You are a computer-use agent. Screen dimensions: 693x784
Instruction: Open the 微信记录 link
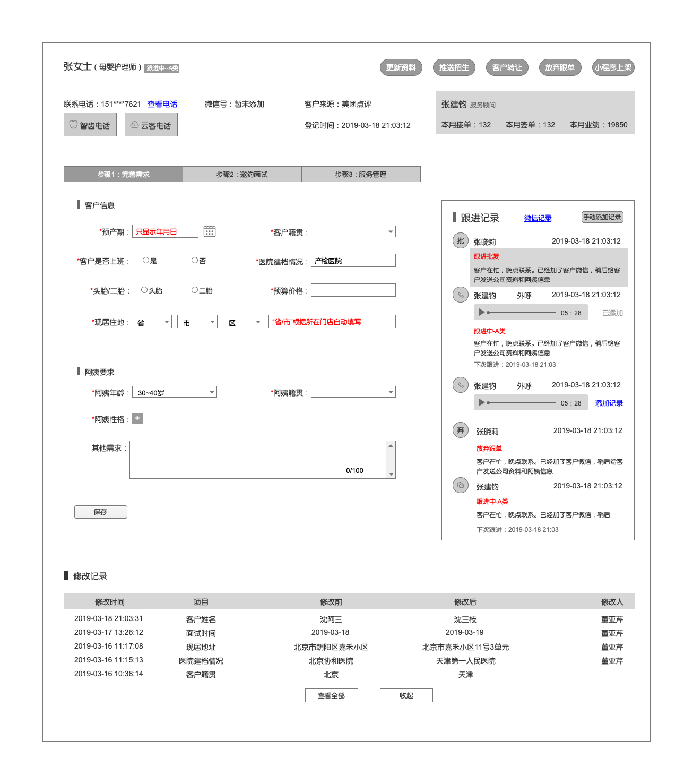pyautogui.click(x=538, y=218)
